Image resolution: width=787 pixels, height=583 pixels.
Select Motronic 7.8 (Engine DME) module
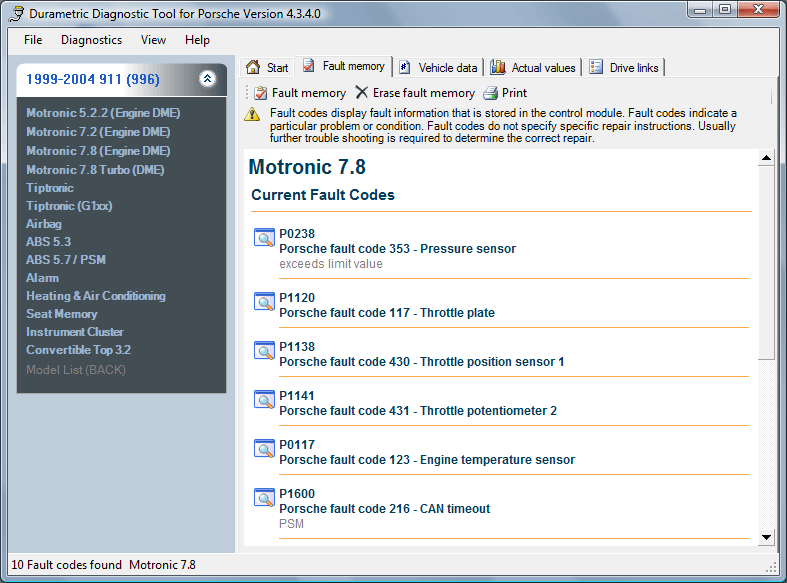pyautogui.click(x=98, y=151)
